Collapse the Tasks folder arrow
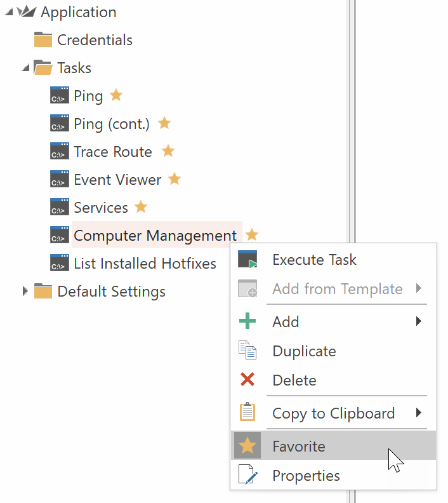This screenshot has width=448, height=503. (x=25, y=68)
